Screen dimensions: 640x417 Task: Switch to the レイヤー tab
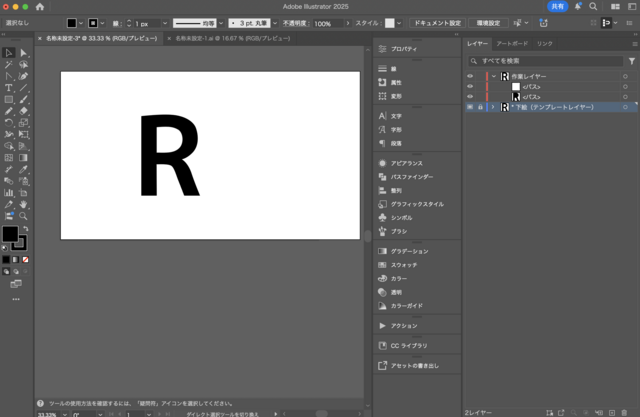[x=477, y=44]
